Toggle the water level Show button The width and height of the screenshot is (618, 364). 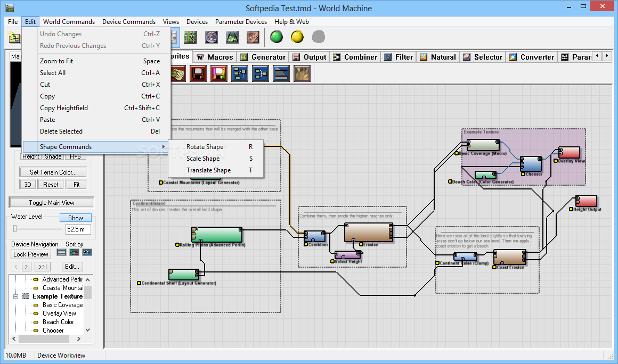[x=75, y=218]
